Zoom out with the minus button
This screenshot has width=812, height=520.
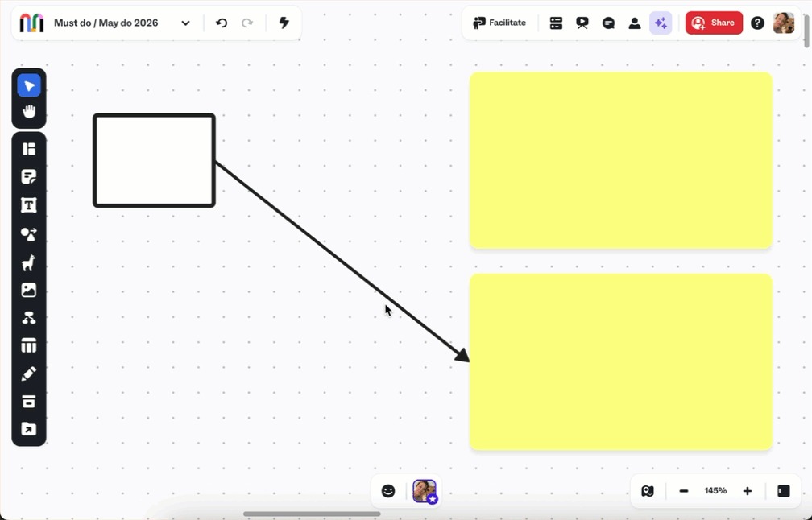(x=684, y=491)
